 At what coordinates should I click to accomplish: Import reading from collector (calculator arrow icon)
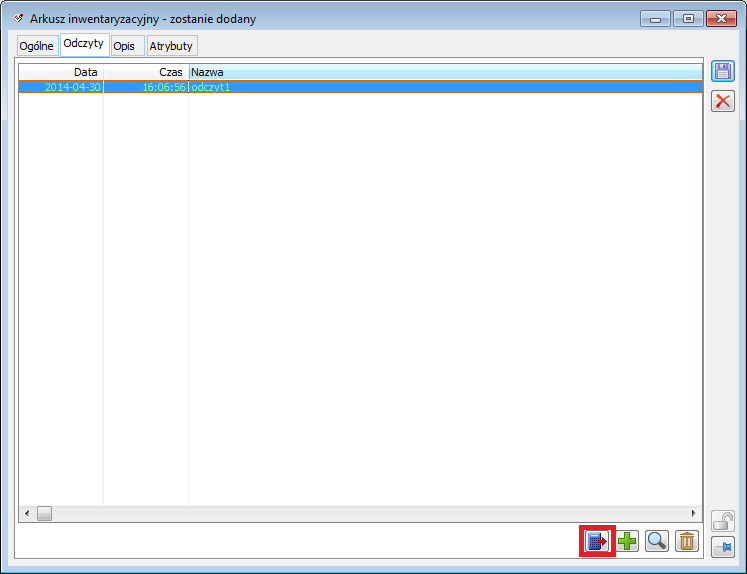597,541
